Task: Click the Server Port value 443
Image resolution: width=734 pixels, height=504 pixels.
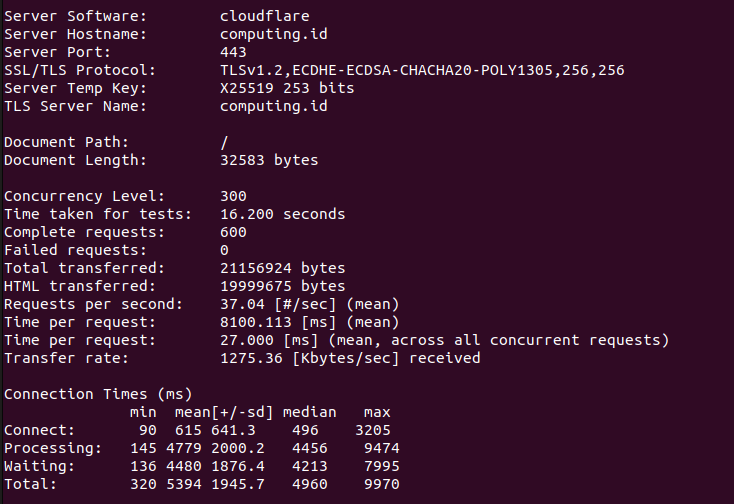Action: pyautogui.click(x=233, y=52)
